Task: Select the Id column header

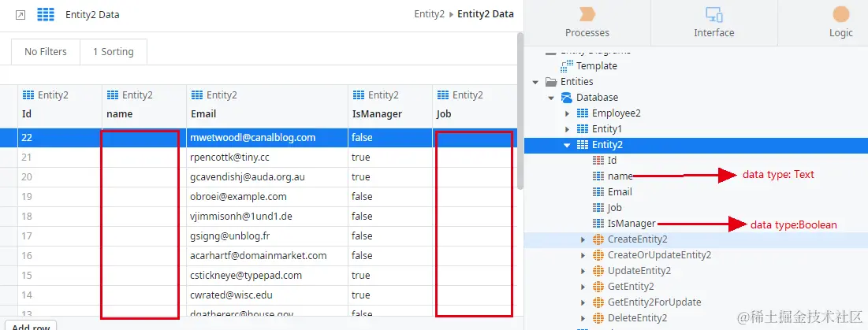Action: point(60,105)
